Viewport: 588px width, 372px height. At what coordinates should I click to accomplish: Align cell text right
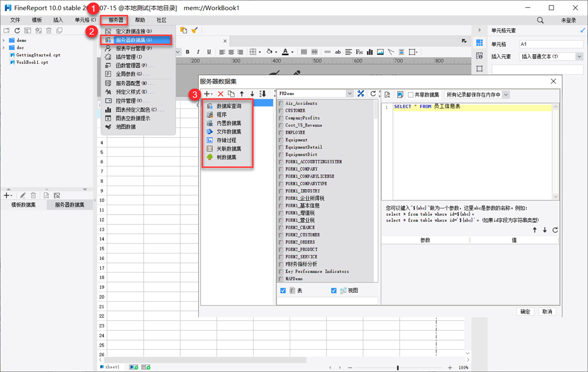pyautogui.click(x=240, y=52)
